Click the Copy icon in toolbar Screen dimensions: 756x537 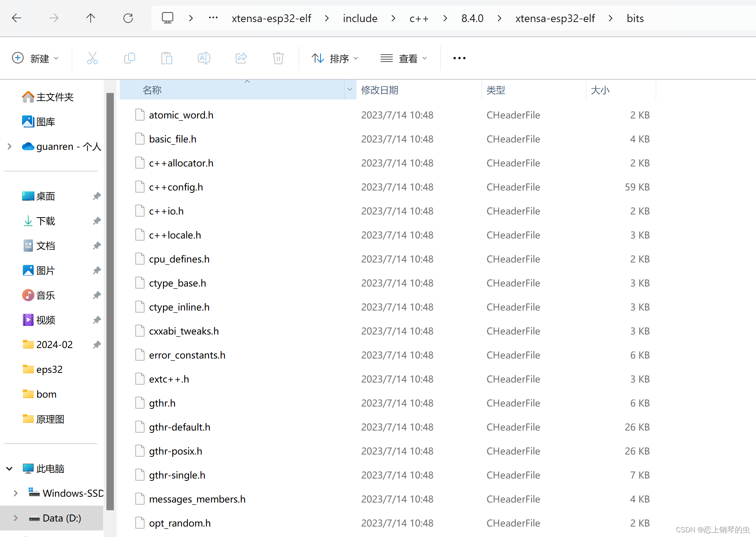click(129, 58)
